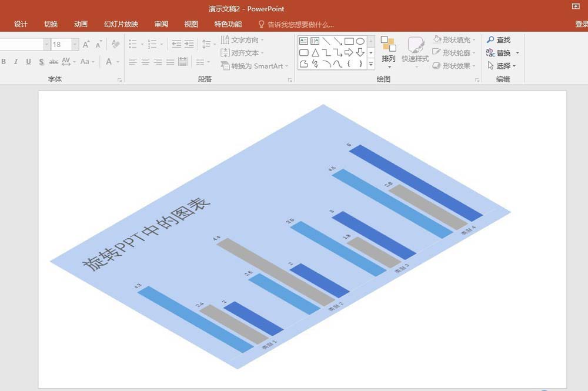Choose the scribble shape tool
The width and height of the screenshot is (588, 391).
(x=315, y=64)
